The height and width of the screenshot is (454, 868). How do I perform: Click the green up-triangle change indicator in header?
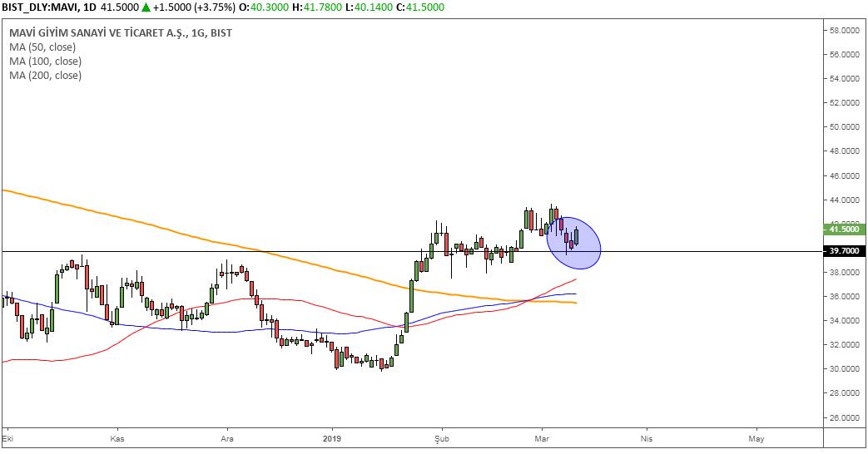coord(146,7)
